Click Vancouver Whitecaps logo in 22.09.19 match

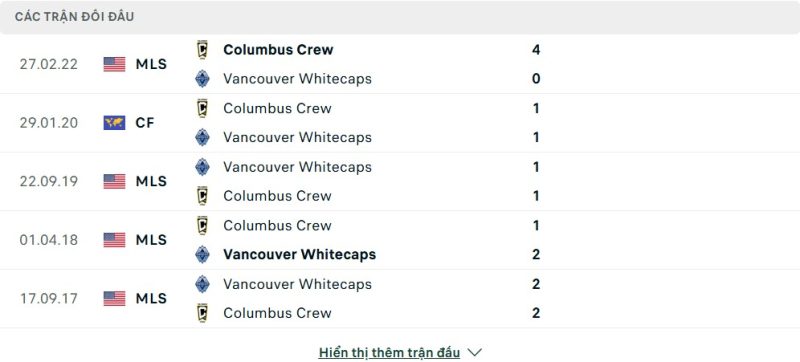click(203, 167)
